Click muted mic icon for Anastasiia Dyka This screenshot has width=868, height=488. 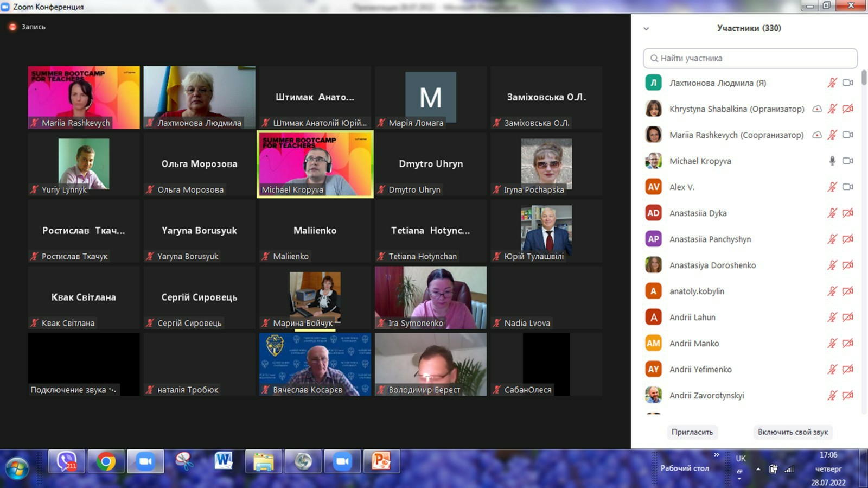point(832,213)
